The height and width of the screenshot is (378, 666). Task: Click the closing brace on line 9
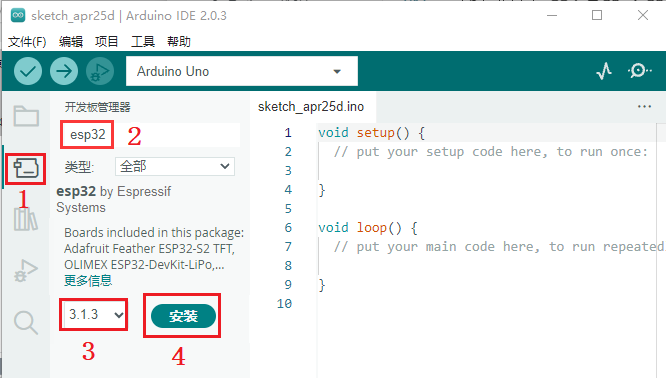click(x=322, y=285)
